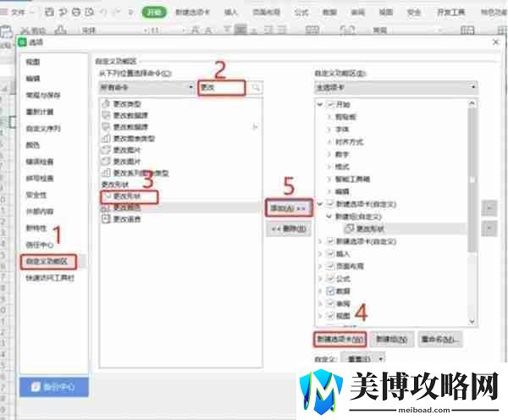Open the 快速访问工具栏 options category
The width and height of the screenshot is (508, 420).
tap(50, 278)
